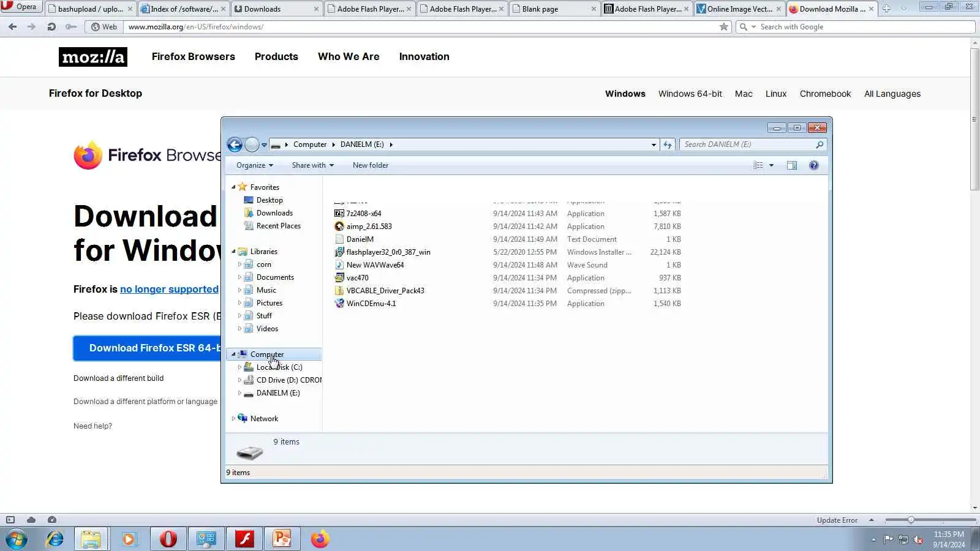The image size is (980, 551).
Task: Open the Explorer address bar history dropdown
Action: [654, 145]
